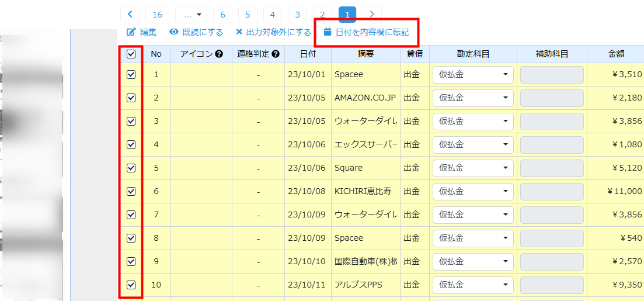Click 補助科目 input field for row 3
644x301 pixels.
[552, 122]
